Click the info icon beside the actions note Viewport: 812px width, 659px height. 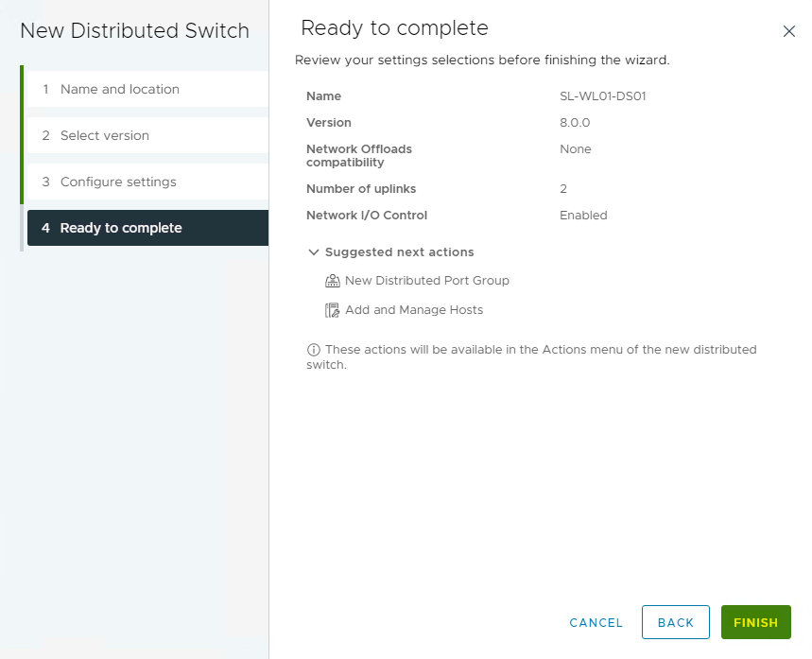314,350
